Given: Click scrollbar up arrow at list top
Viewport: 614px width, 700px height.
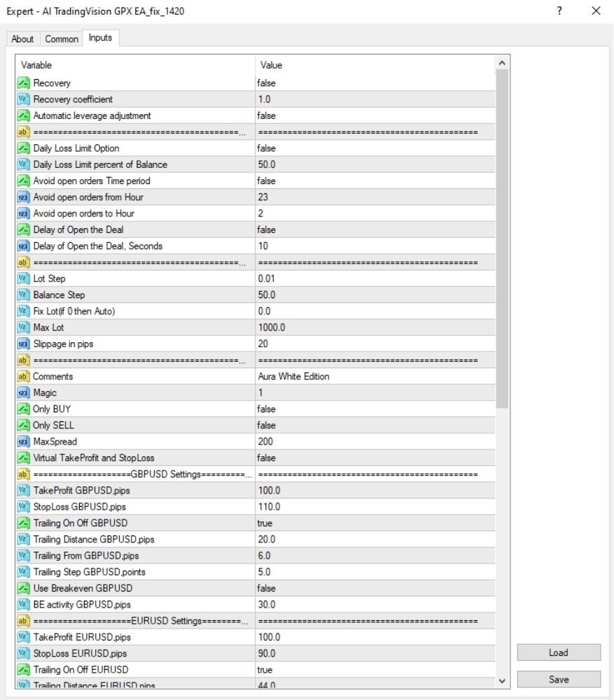Looking at the screenshot, I should (x=502, y=63).
